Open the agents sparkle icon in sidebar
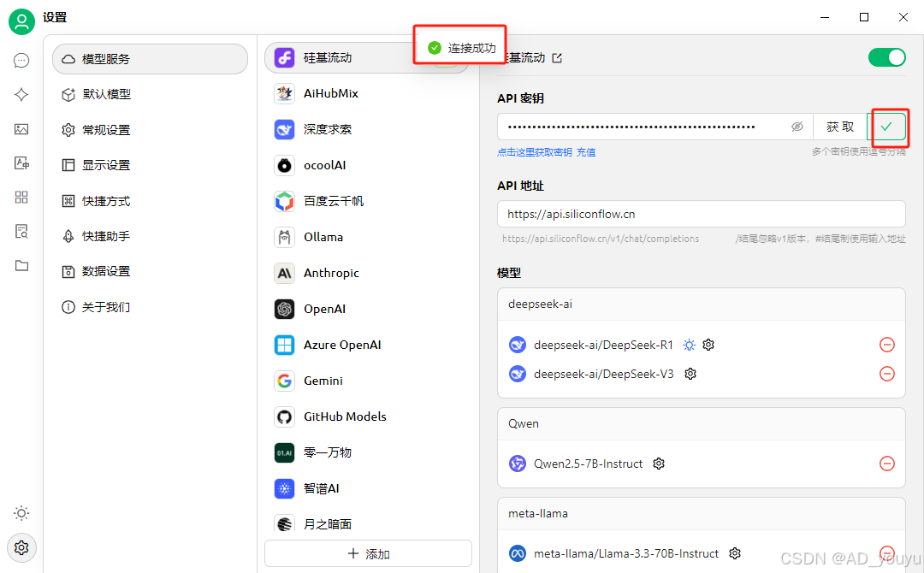This screenshot has width=924, height=573. pyautogui.click(x=21, y=94)
